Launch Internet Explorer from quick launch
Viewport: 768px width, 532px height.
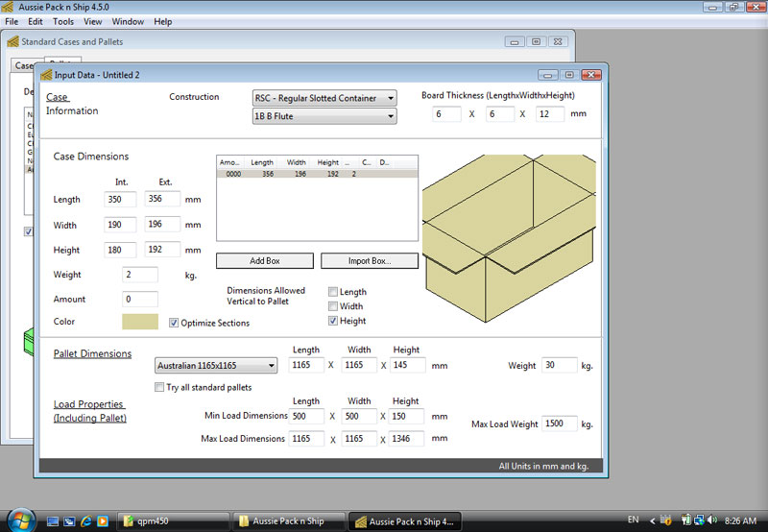point(86,521)
